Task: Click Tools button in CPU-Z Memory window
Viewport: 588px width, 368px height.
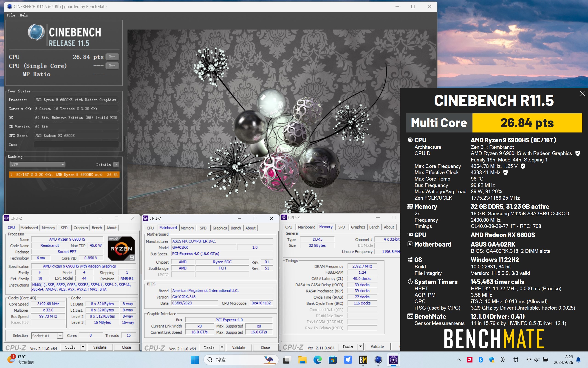Action: click(x=348, y=347)
